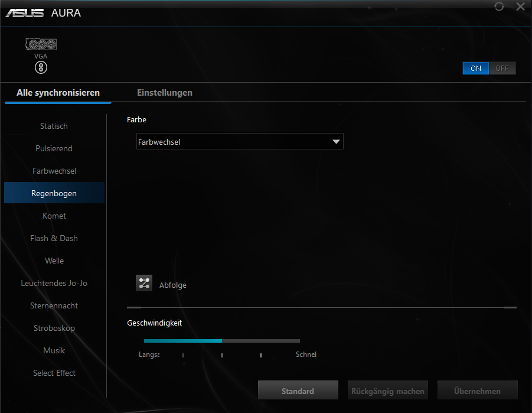Viewport: 532px width, 413px height.
Task: Switch lighting ON
Action: 476,68
